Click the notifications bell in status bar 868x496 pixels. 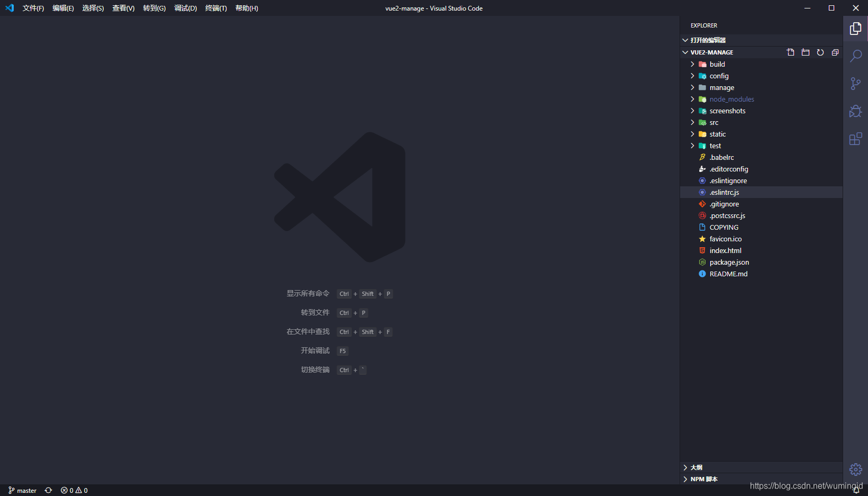[x=856, y=491]
